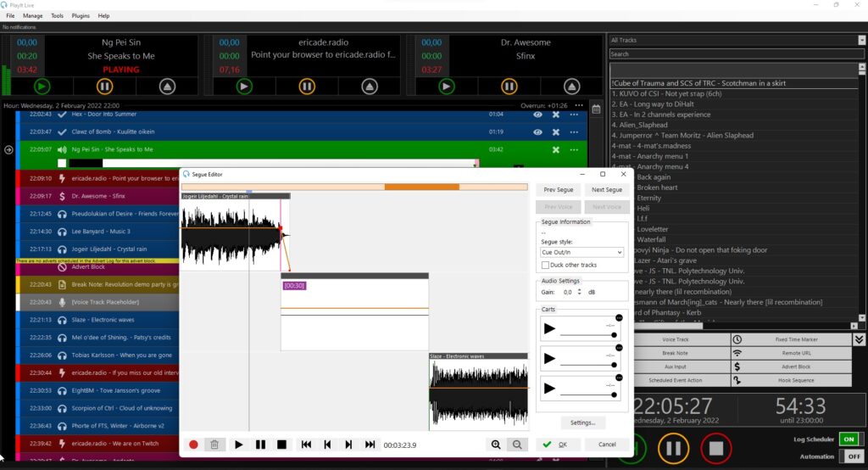This screenshot has height=470, width=868.
Task: Delete recording with trash icon
Action: coord(214,445)
